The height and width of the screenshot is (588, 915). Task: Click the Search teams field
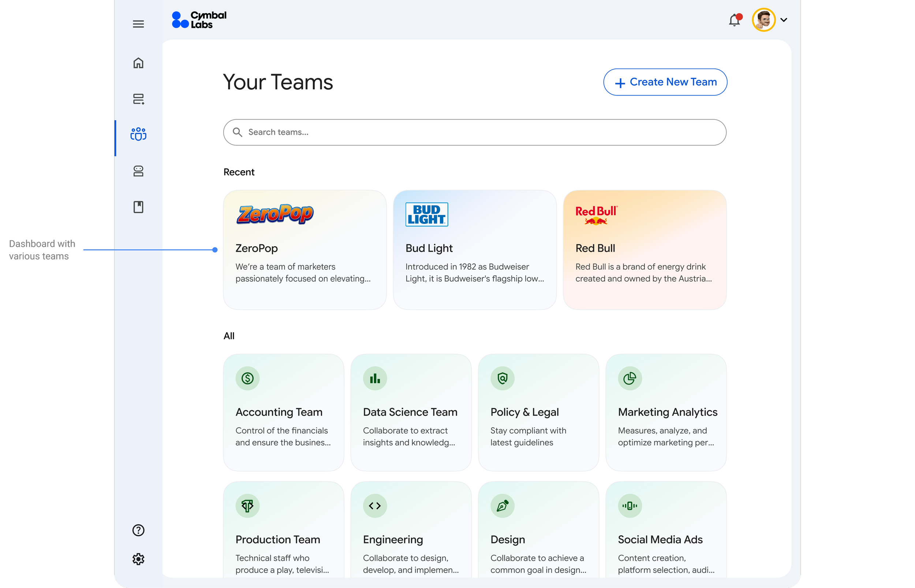pos(475,132)
